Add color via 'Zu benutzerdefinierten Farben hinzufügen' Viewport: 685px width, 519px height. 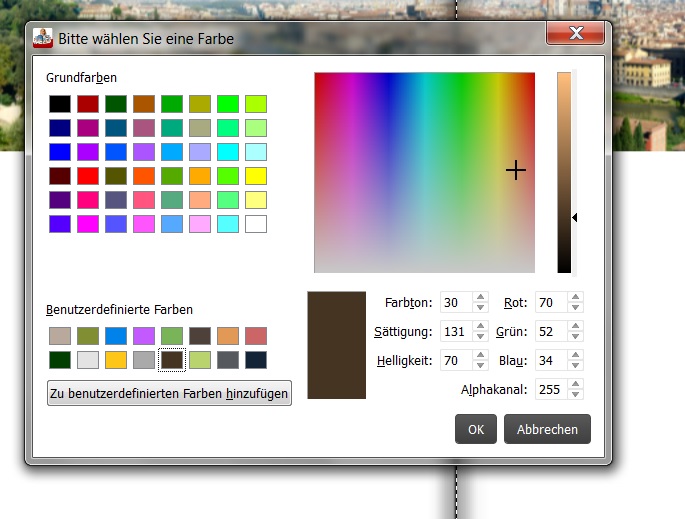point(169,393)
